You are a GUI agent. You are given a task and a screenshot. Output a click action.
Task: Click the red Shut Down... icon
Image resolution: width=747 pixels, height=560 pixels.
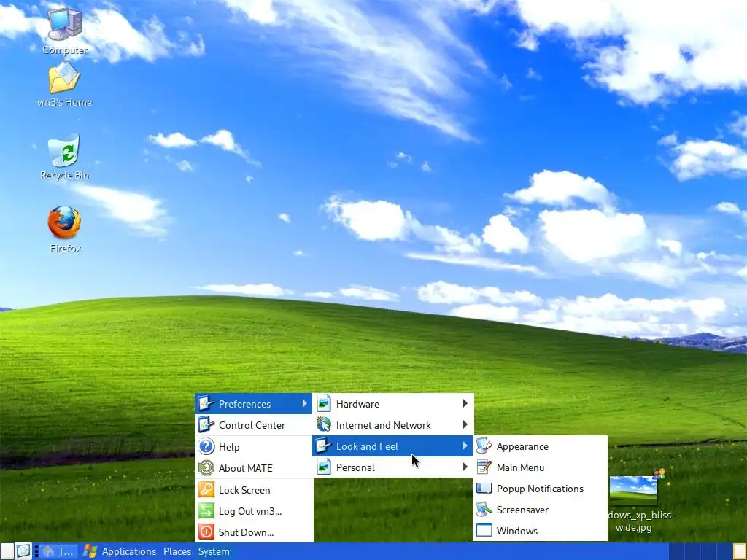(x=206, y=532)
